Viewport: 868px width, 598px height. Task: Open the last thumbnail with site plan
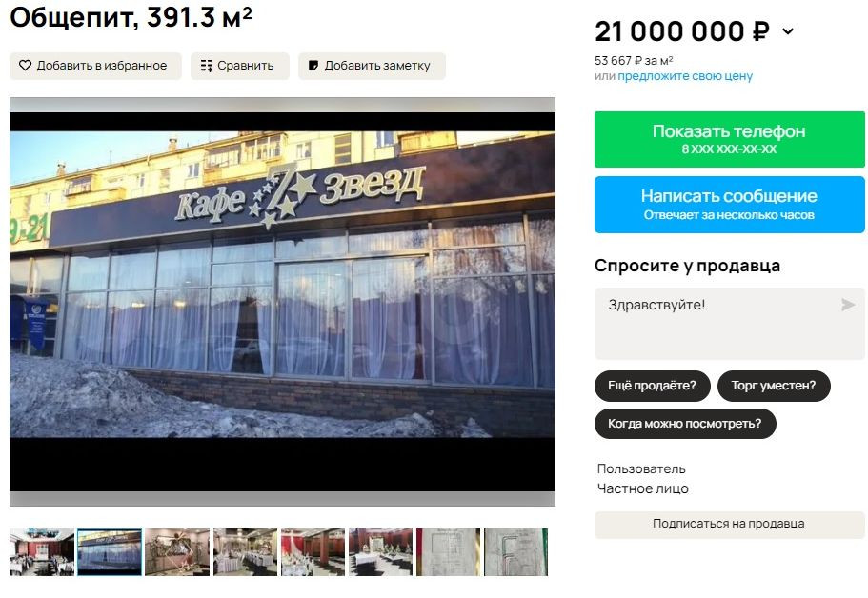(x=515, y=552)
